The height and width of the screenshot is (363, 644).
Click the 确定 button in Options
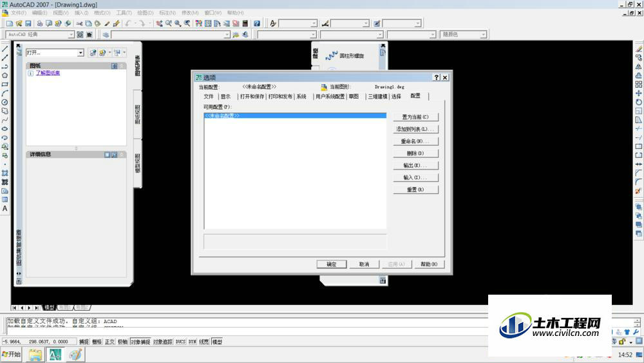332,264
